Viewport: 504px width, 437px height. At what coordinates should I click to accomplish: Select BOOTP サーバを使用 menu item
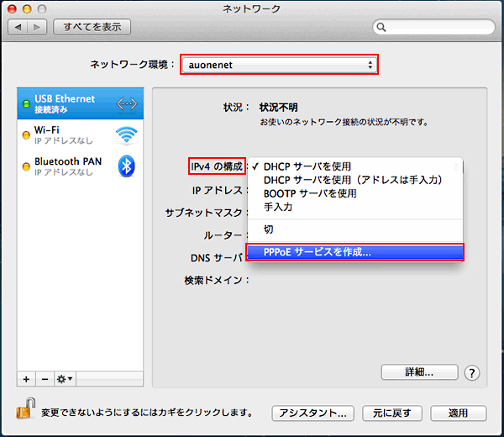click(310, 193)
